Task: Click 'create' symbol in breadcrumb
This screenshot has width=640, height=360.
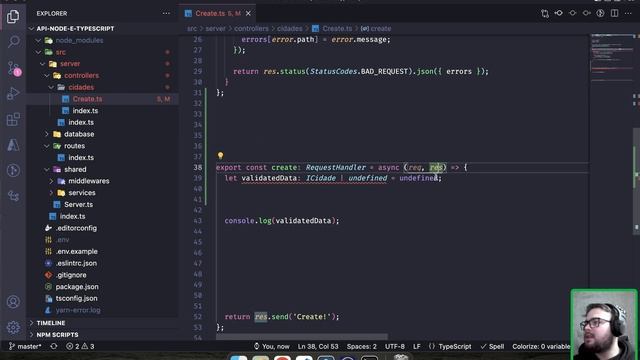Action: (381, 29)
